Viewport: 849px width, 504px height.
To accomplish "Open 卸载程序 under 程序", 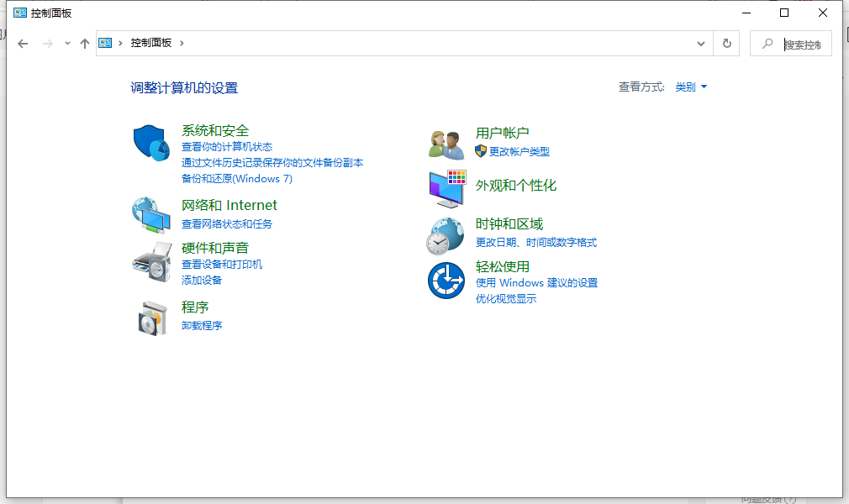I will coord(202,325).
